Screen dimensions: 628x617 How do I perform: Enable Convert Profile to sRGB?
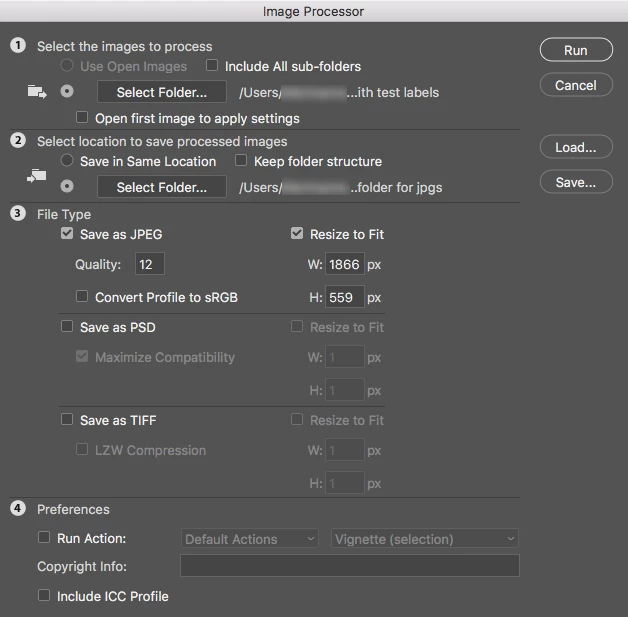point(82,296)
